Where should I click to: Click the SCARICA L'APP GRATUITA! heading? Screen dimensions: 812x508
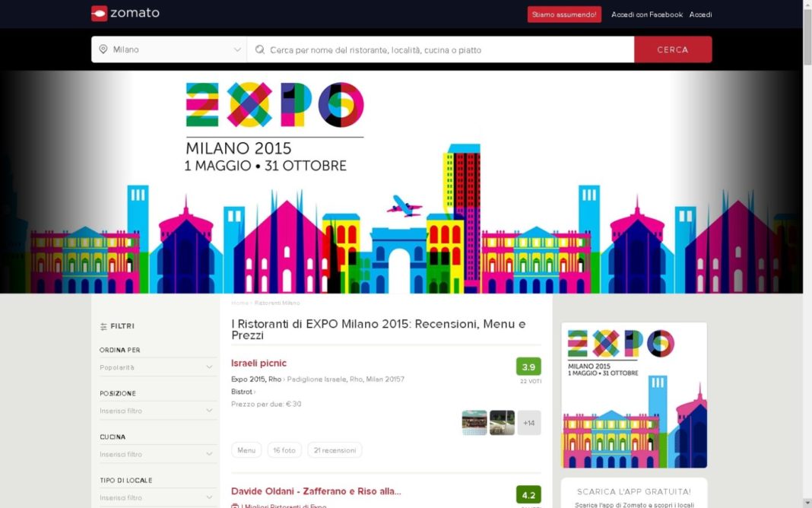pyautogui.click(x=634, y=491)
